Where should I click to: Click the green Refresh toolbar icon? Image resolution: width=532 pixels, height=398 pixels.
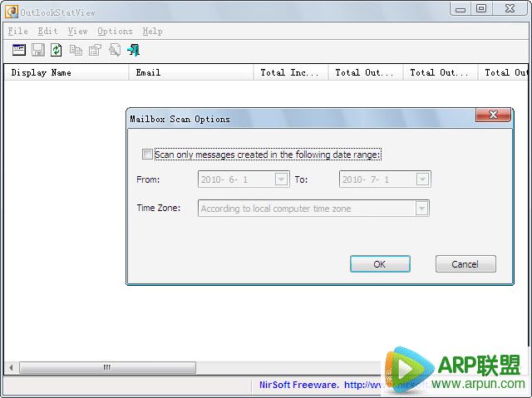click(57, 50)
